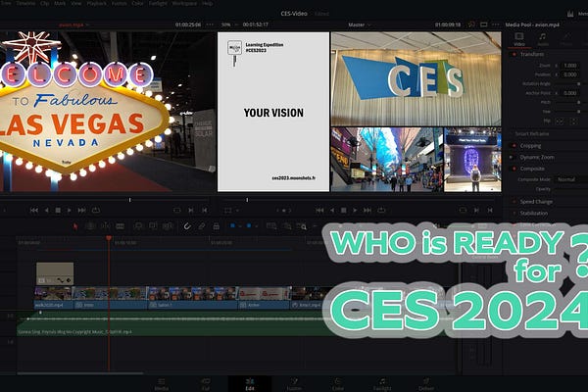
Task: Play forward in source viewer
Action: 69,211
